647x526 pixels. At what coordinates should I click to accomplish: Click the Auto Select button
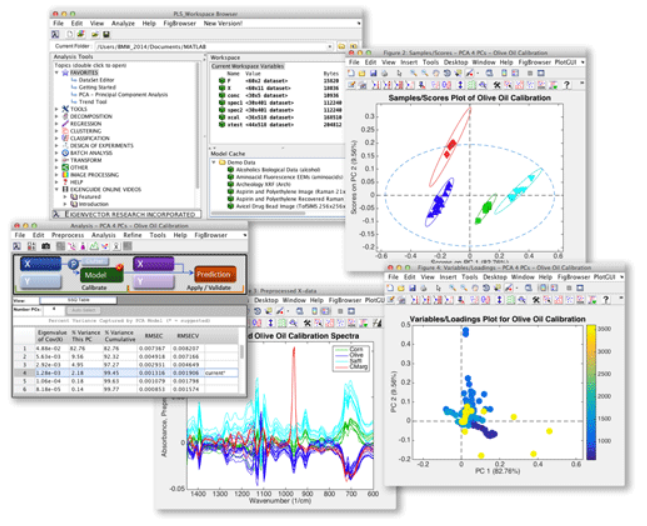coord(83,310)
